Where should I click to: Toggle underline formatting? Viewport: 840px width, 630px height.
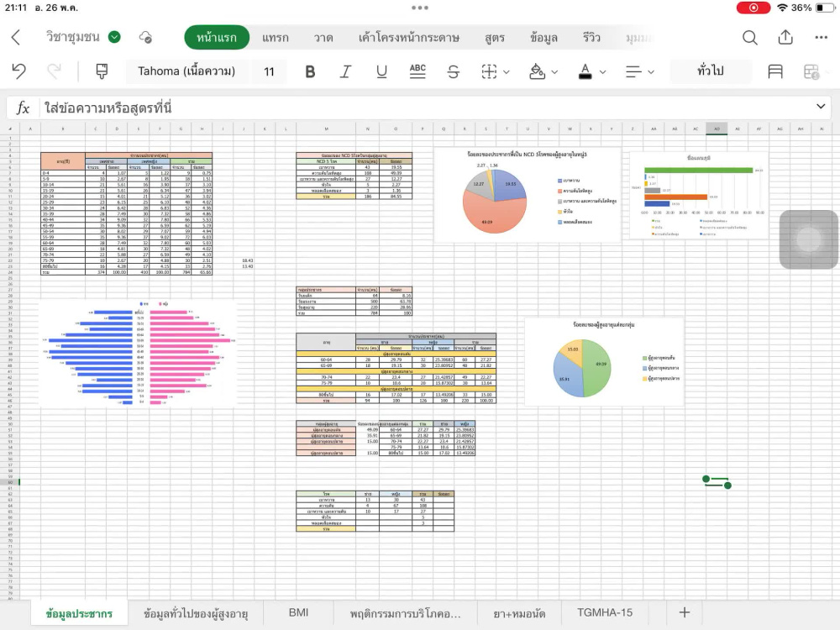coord(381,71)
